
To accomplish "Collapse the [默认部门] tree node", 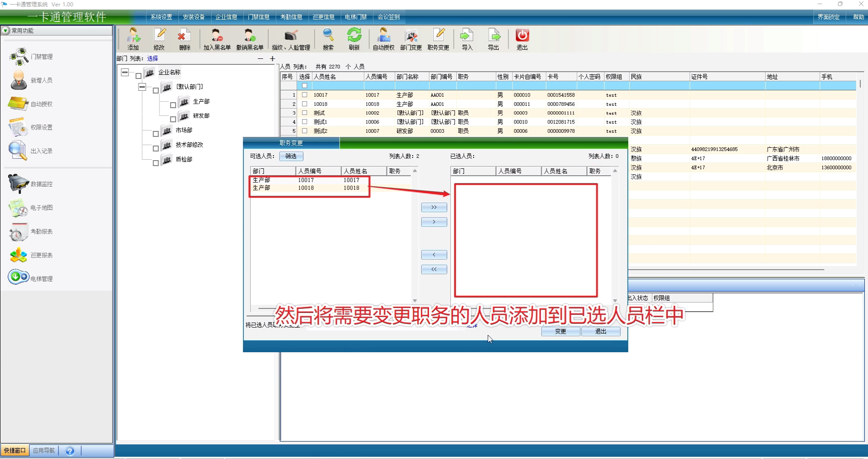I will pos(142,87).
